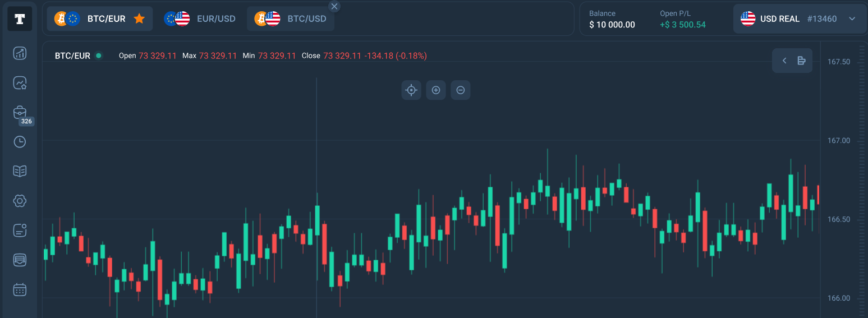This screenshot has width=868, height=318.
Task: Click the price axis scale
Action: [x=843, y=179]
